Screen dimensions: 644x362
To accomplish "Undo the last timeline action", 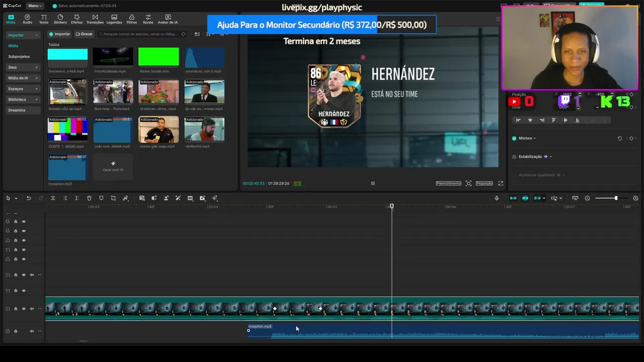I will tap(29, 198).
